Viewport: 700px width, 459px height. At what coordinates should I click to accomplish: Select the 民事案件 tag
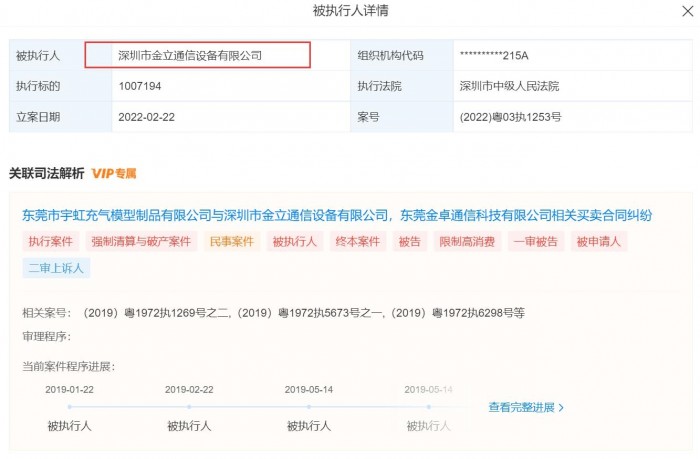click(x=232, y=242)
